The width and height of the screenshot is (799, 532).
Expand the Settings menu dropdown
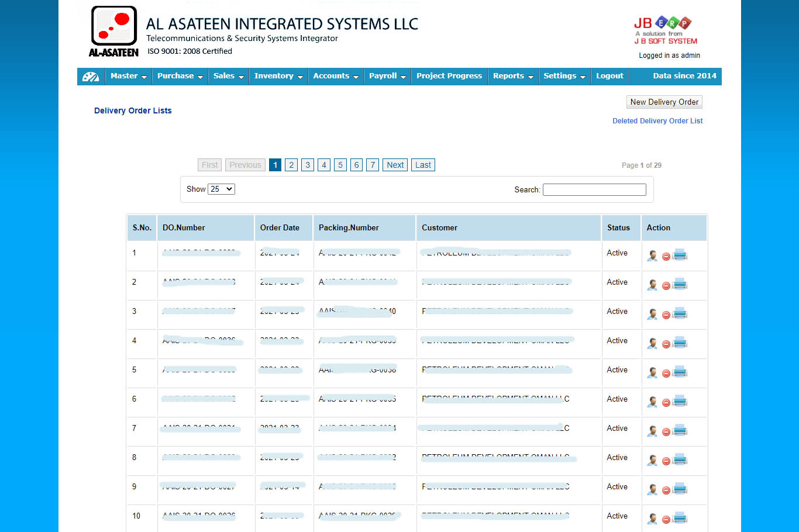point(564,76)
